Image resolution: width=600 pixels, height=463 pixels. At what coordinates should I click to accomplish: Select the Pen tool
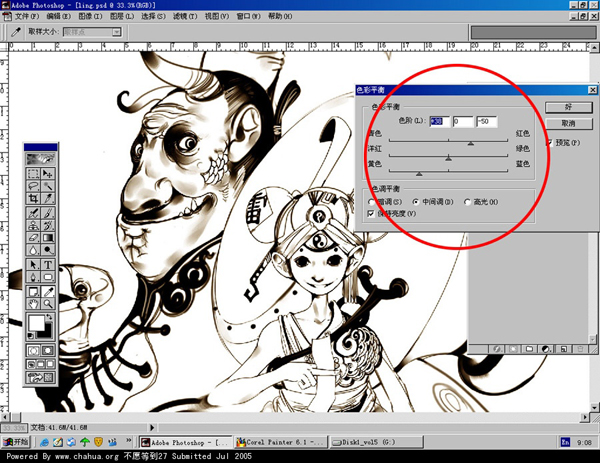tap(34, 277)
